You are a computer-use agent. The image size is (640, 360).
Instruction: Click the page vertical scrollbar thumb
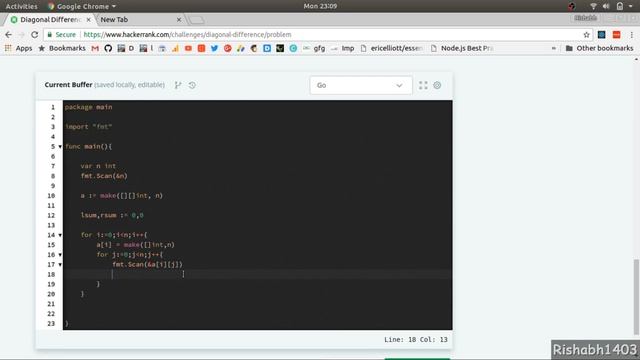pos(636,296)
